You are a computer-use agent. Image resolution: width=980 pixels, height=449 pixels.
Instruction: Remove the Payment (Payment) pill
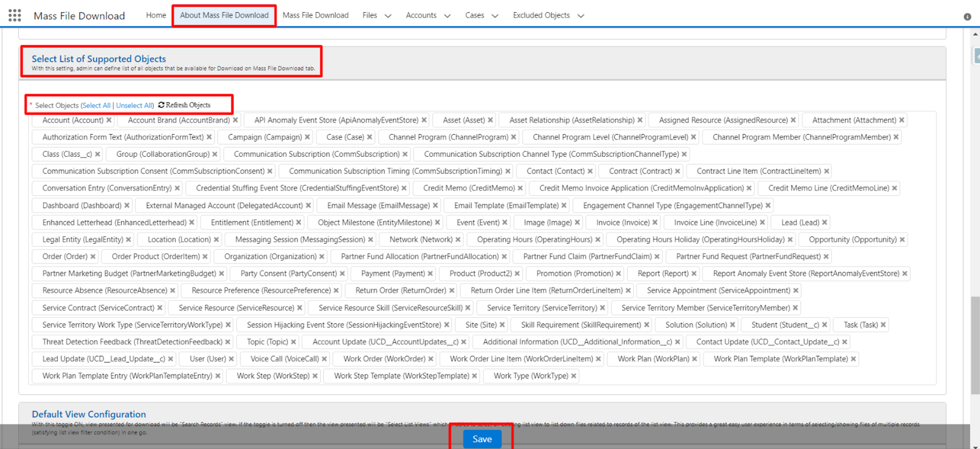430,274
